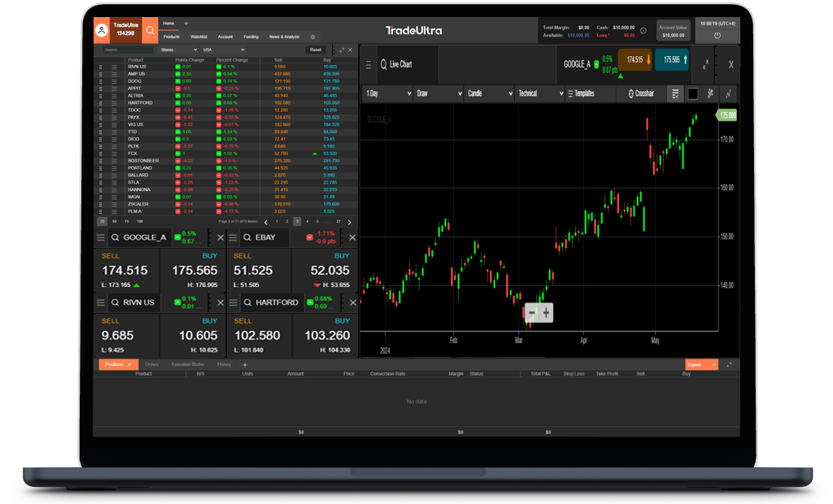The width and height of the screenshot is (833, 504).
Task: Go to next page of products list
Action: 350,221
